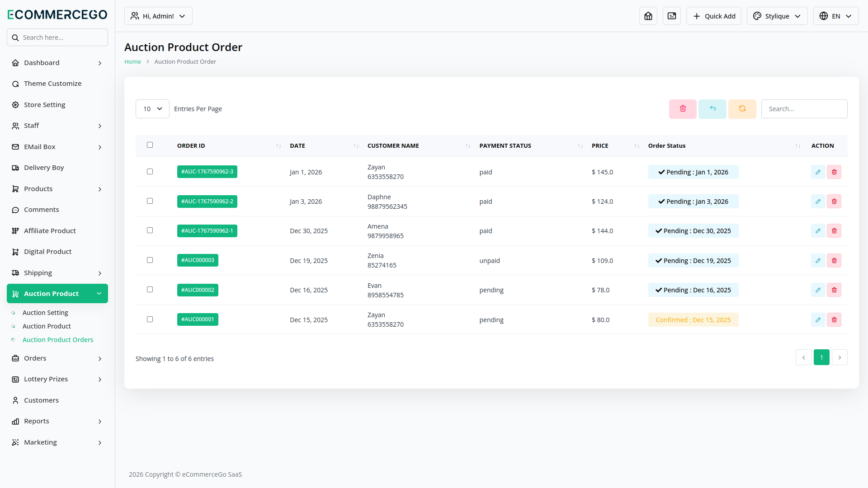
Task: Sort table by Order ID arrows
Action: 278,146
